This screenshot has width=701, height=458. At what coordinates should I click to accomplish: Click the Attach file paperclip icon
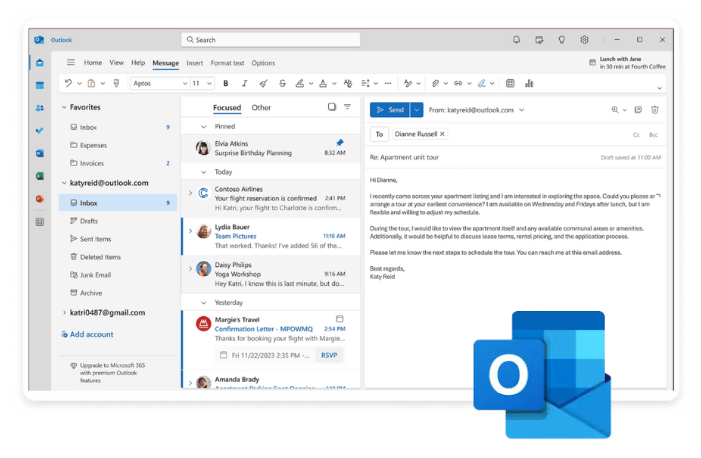pos(435,83)
